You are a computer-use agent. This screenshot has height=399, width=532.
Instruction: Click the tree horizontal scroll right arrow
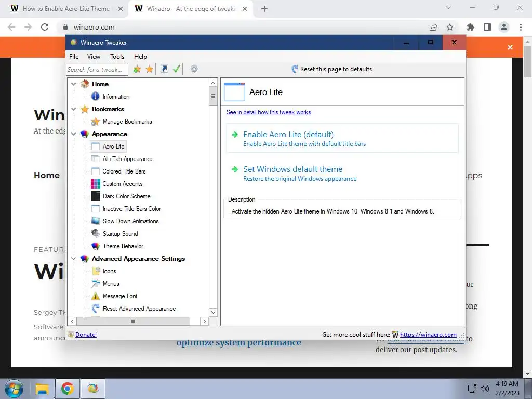pos(204,321)
